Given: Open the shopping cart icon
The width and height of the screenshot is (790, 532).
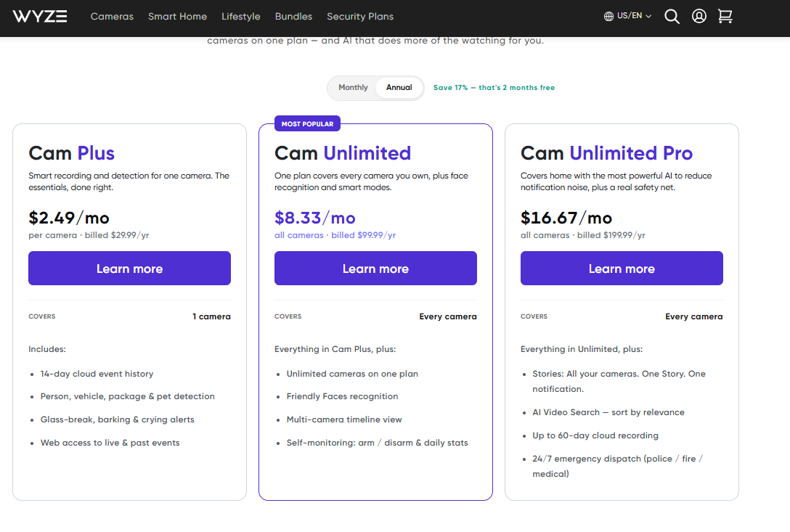Looking at the screenshot, I should (725, 16).
